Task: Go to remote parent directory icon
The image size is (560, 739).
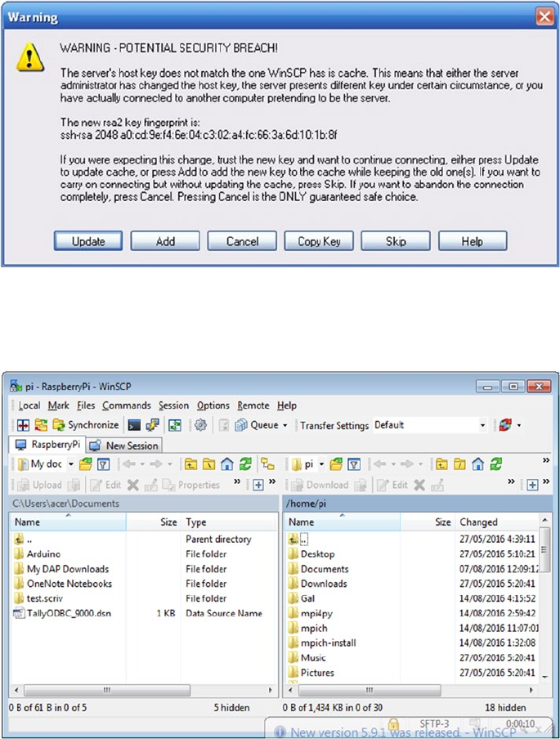Action: (x=441, y=464)
